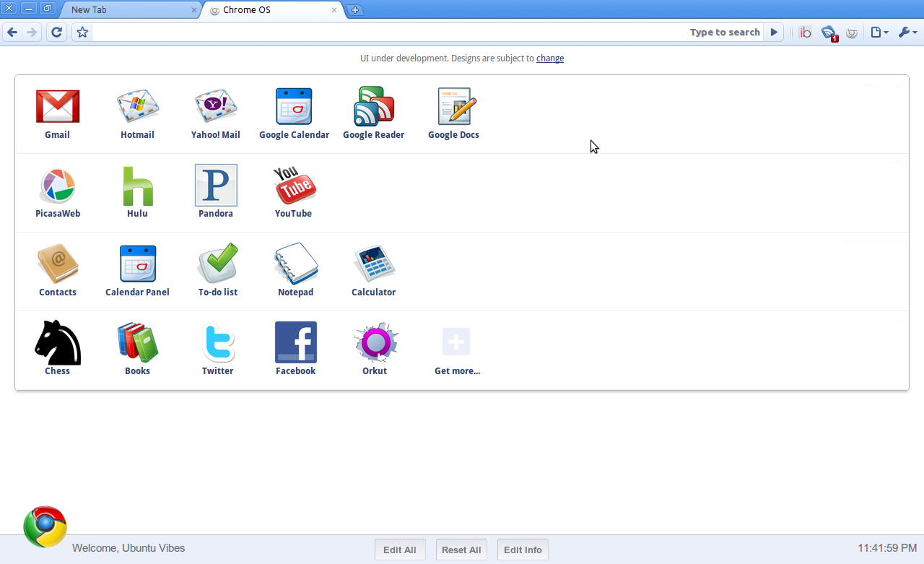924x564 pixels.
Task: Open a new tab with plus button
Action: [355, 10]
